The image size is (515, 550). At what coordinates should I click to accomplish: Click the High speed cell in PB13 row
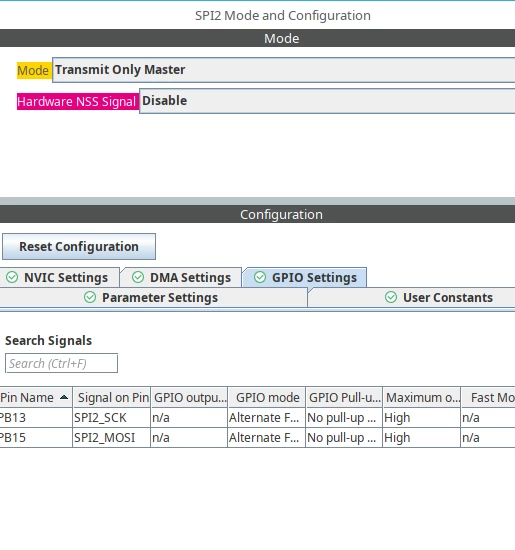[x=422, y=418]
